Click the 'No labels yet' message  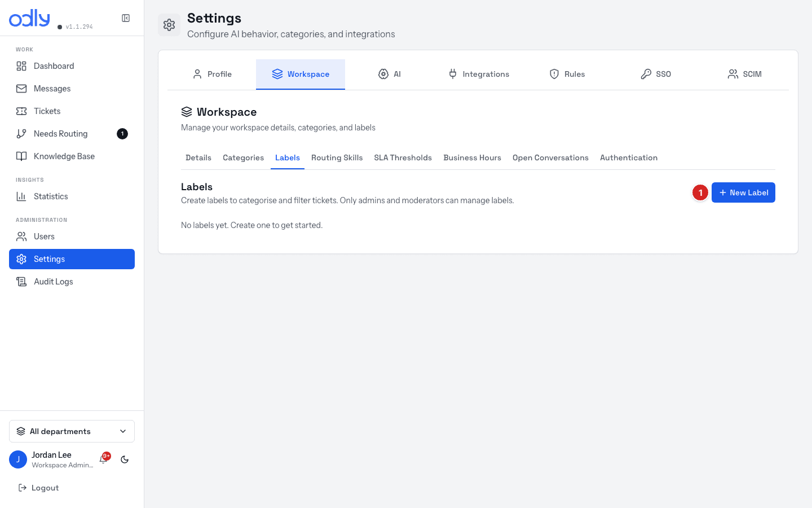[x=252, y=225]
